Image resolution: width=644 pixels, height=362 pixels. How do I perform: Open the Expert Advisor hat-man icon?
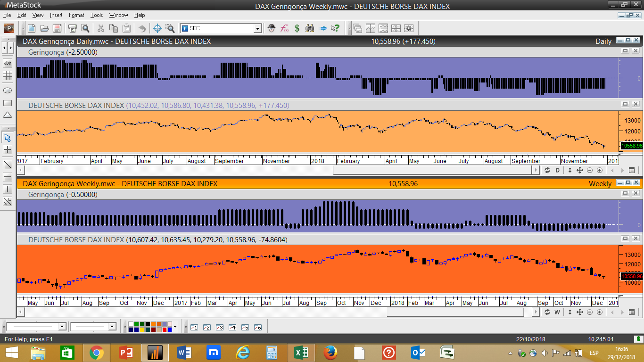(272, 28)
